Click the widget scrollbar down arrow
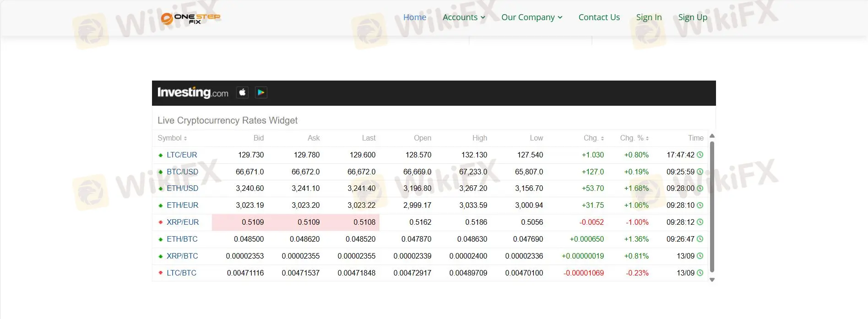The height and width of the screenshot is (319, 868). pos(712,280)
